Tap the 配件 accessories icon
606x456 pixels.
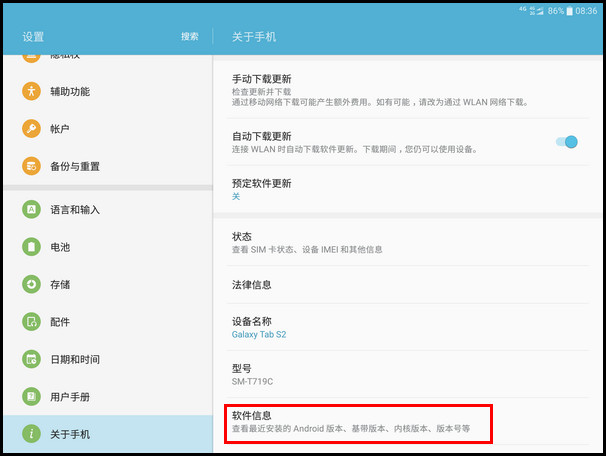tap(31, 322)
